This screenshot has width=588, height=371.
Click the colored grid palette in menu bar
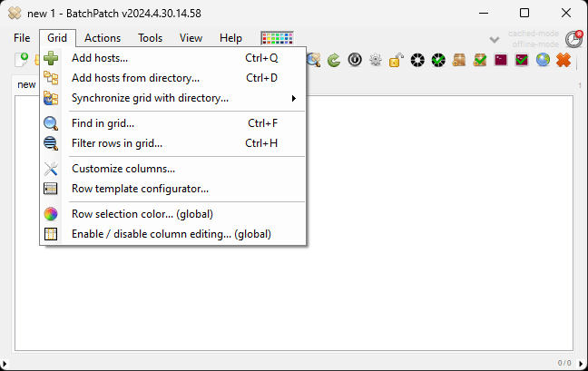[277, 38]
